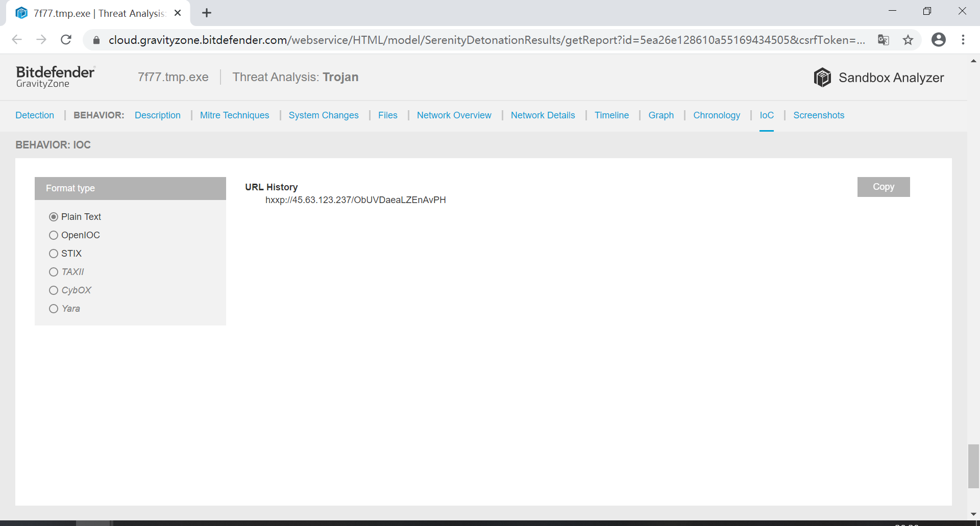The image size is (980, 526).
Task: Open the Network Details tab
Action: [x=543, y=115]
